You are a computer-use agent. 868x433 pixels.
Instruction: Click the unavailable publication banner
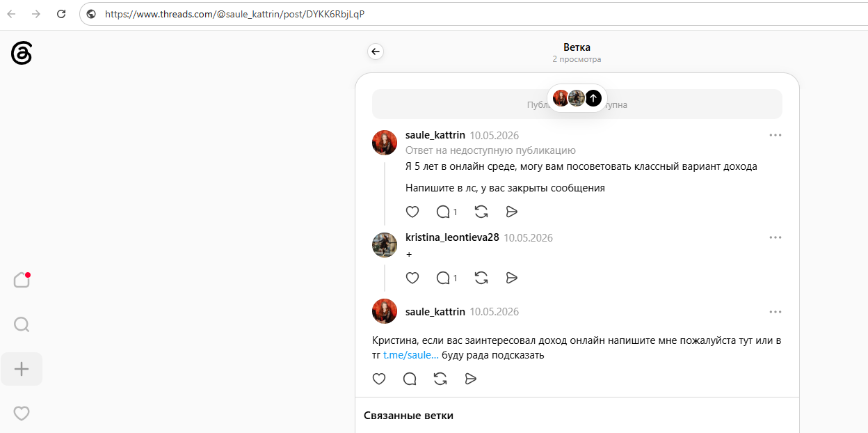[577, 104]
